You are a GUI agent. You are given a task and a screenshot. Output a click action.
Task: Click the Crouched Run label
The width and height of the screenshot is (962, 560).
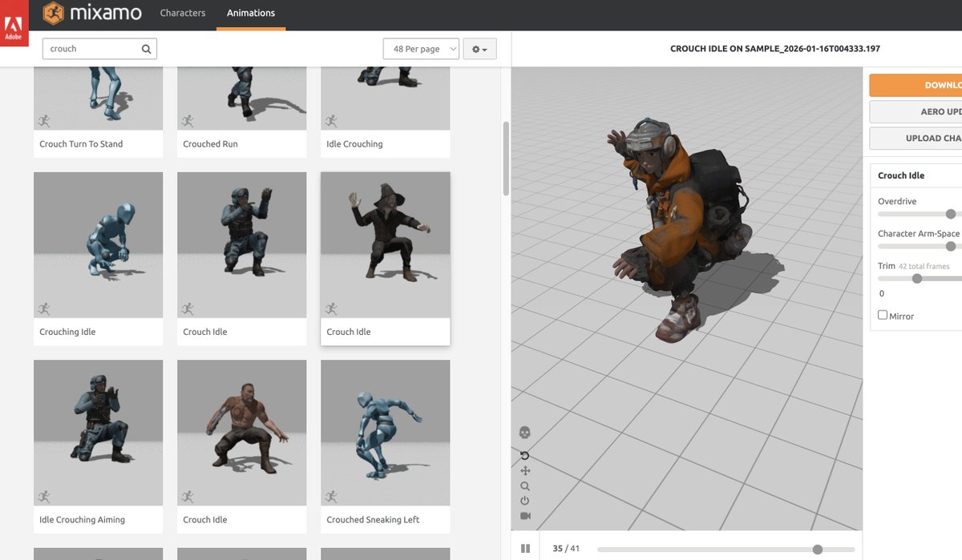[x=210, y=144]
